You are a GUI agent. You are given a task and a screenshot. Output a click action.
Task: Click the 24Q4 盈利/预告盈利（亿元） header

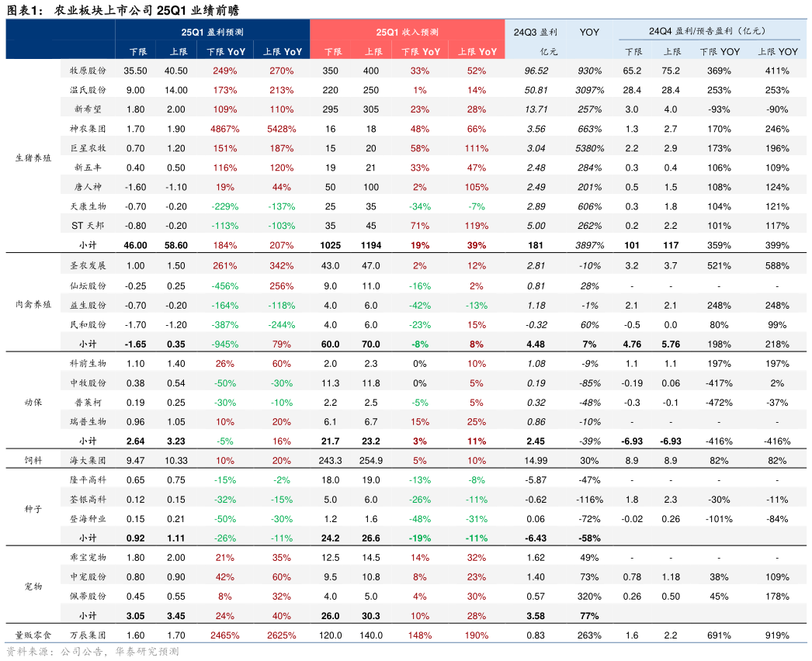[707, 31]
